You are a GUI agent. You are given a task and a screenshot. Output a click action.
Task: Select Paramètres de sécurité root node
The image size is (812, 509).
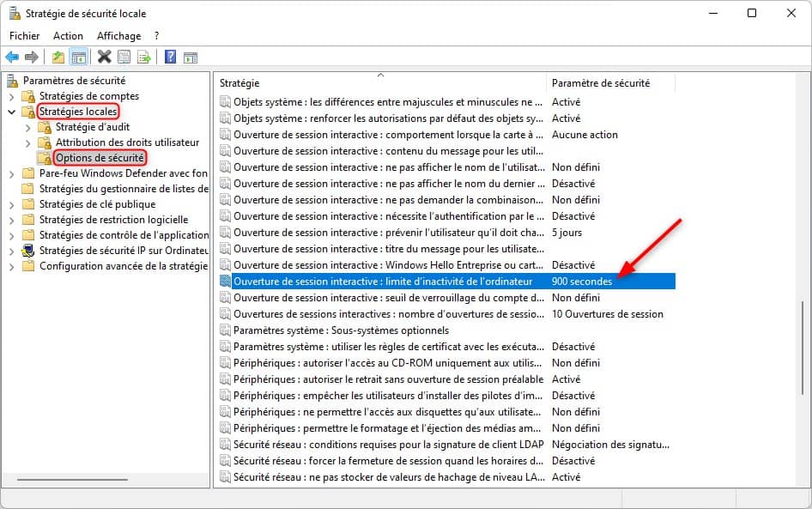(x=74, y=81)
